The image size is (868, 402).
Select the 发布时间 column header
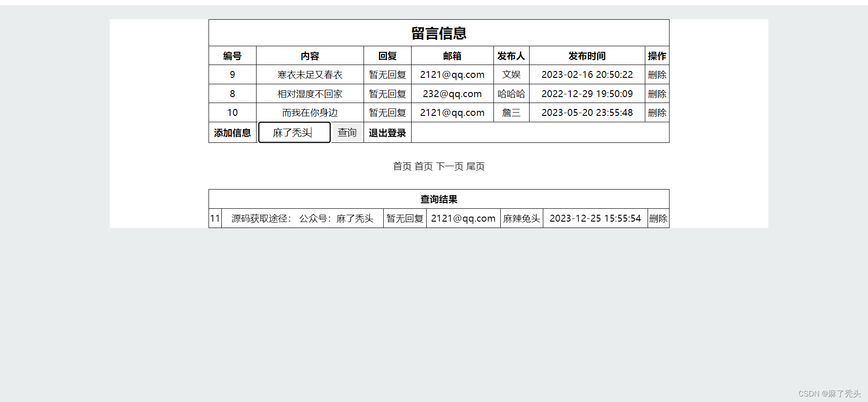point(587,56)
